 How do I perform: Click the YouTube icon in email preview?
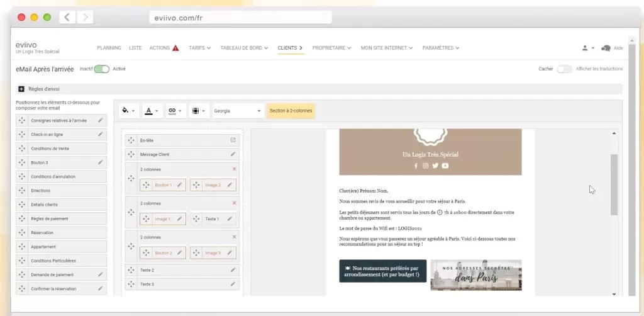pos(445,166)
